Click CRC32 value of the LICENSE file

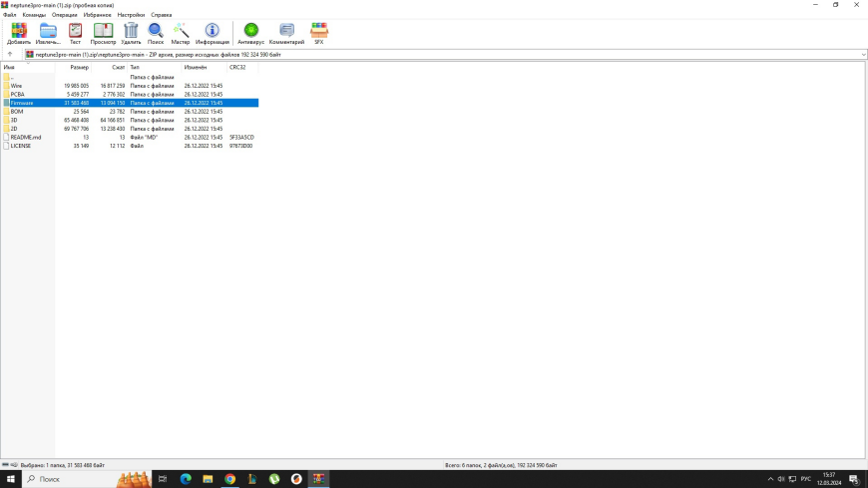pyautogui.click(x=240, y=146)
